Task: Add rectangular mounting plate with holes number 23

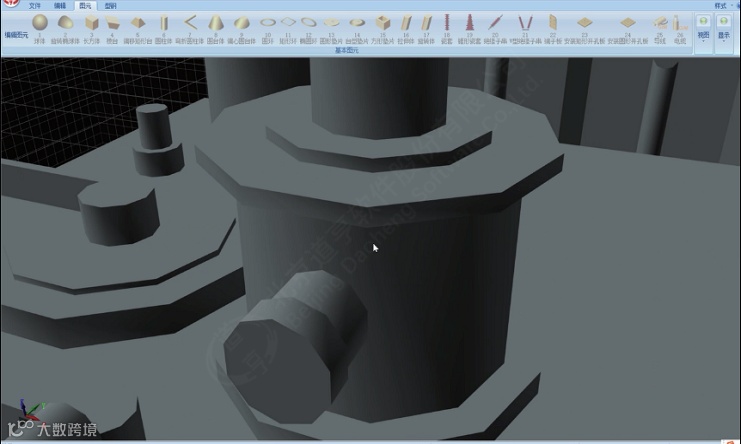Action: 585,28
